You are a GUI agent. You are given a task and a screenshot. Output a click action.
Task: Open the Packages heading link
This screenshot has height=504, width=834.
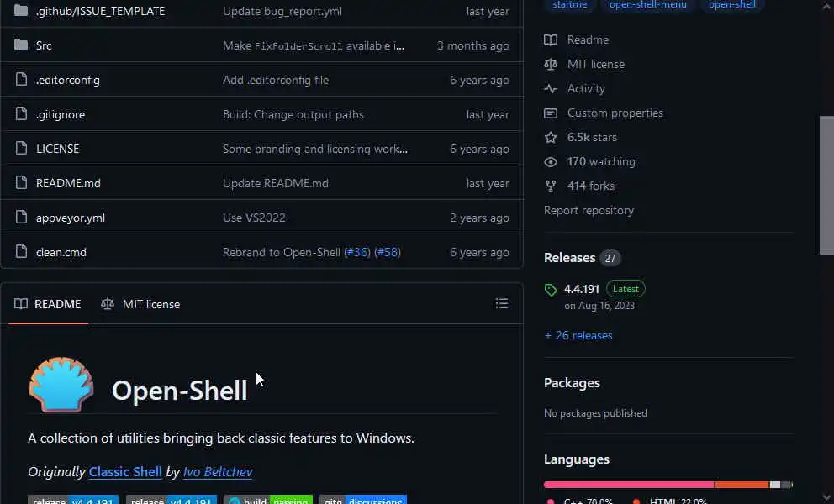click(572, 383)
